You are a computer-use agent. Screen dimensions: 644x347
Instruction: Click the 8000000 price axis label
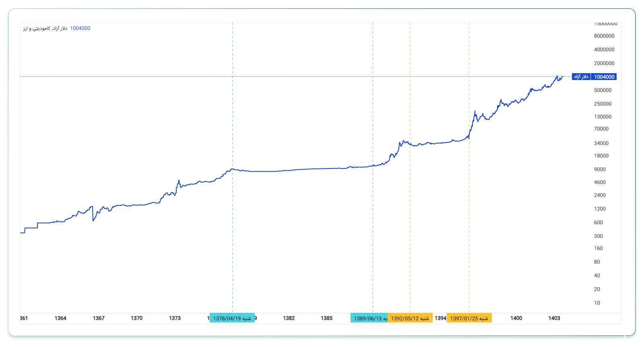click(604, 36)
